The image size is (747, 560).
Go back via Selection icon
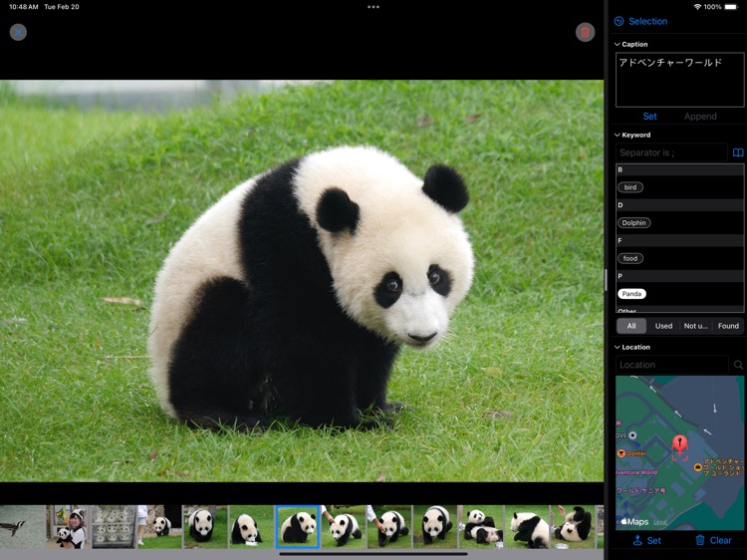point(620,21)
